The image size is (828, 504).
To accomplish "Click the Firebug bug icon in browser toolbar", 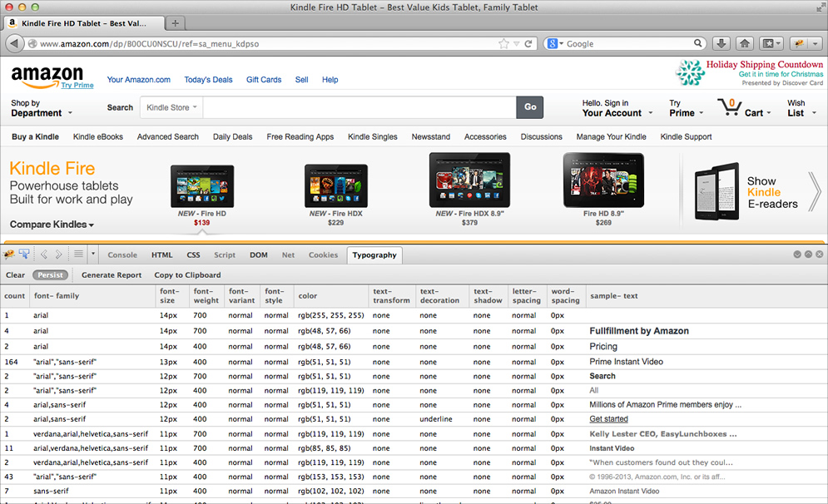I will (x=799, y=44).
